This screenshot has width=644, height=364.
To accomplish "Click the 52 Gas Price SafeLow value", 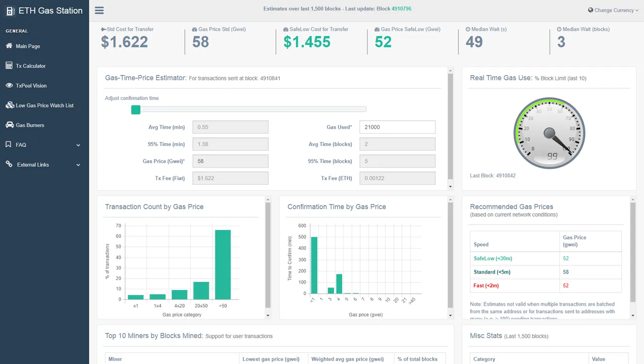I will 383,42.
